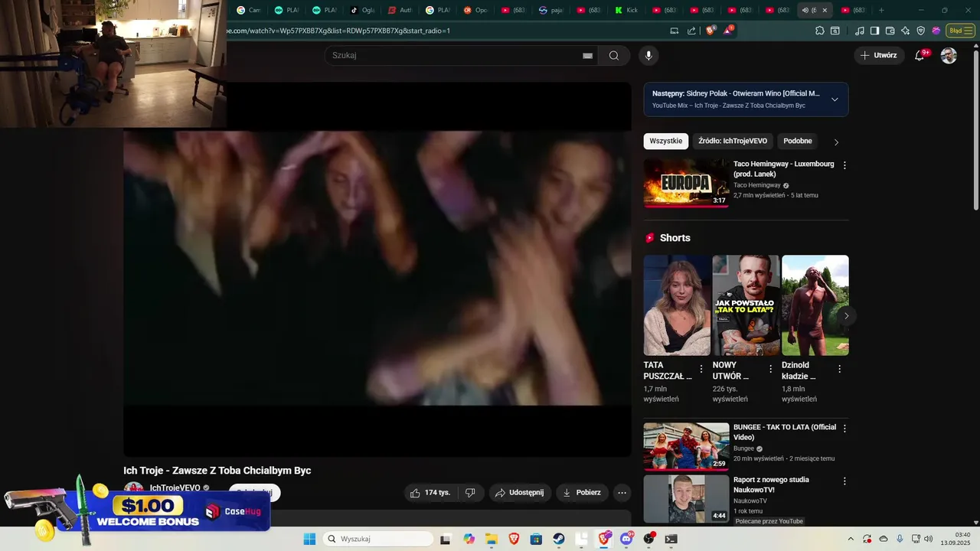This screenshot has height=551, width=980.
Task: Open the Leo AI sparkle icon in toolbar
Action: [x=905, y=31]
